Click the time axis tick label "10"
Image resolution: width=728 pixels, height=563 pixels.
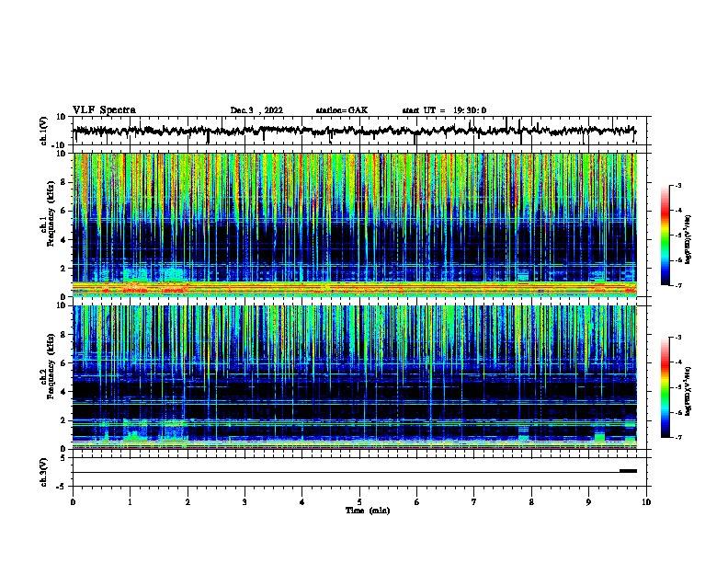646,502
